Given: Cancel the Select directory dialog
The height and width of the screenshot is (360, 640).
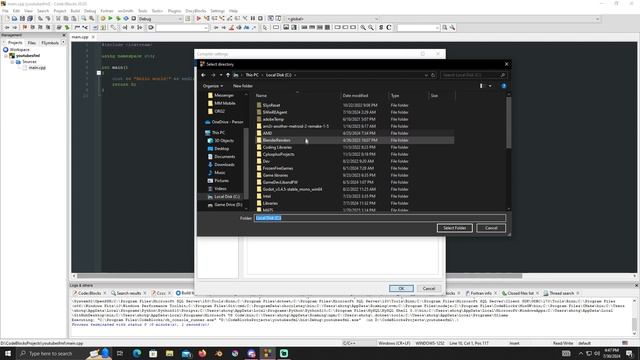Looking at the screenshot, I should click(491, 228).
